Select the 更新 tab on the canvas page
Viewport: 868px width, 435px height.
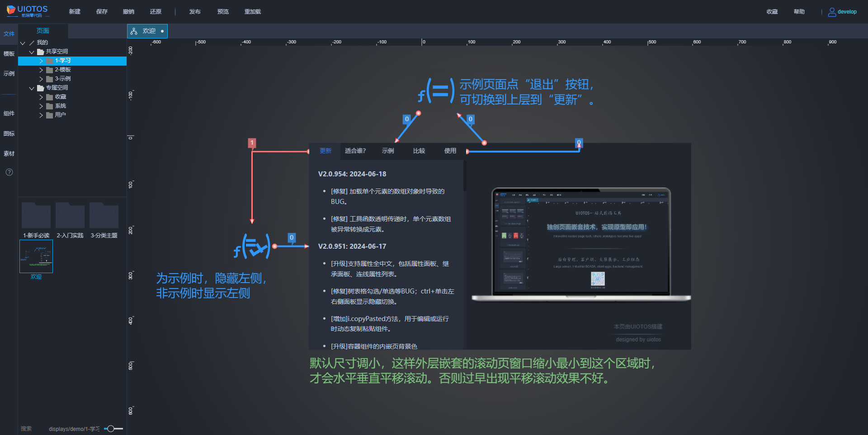point(325,151)
